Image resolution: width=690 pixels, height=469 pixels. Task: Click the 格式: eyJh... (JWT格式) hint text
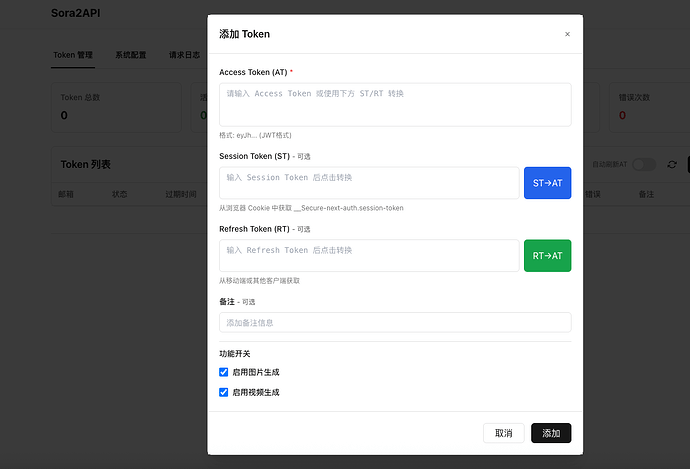(255, 135)
